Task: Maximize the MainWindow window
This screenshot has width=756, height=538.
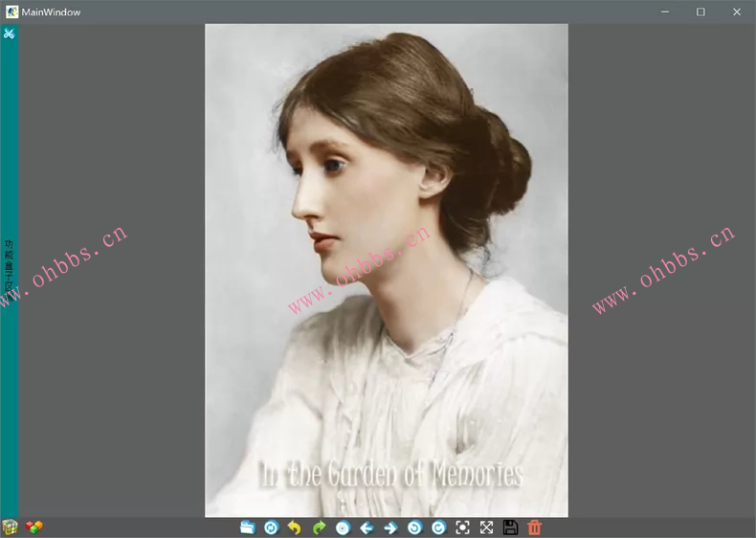Action: (700, 11)
